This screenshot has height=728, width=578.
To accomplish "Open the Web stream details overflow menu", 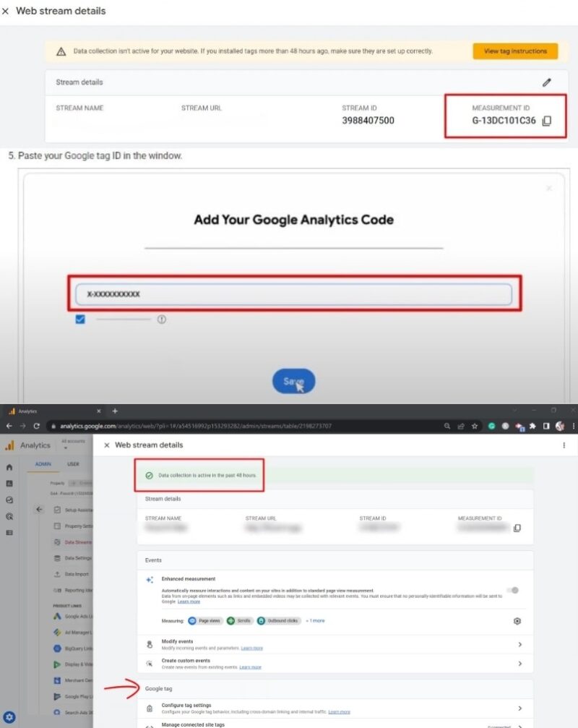I will [564, 445].
